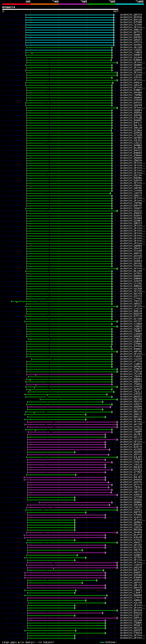The width and height of the screenshot is (146, 644).
Task: Click label UniRef100_B9T608
Action: [131, 610]
